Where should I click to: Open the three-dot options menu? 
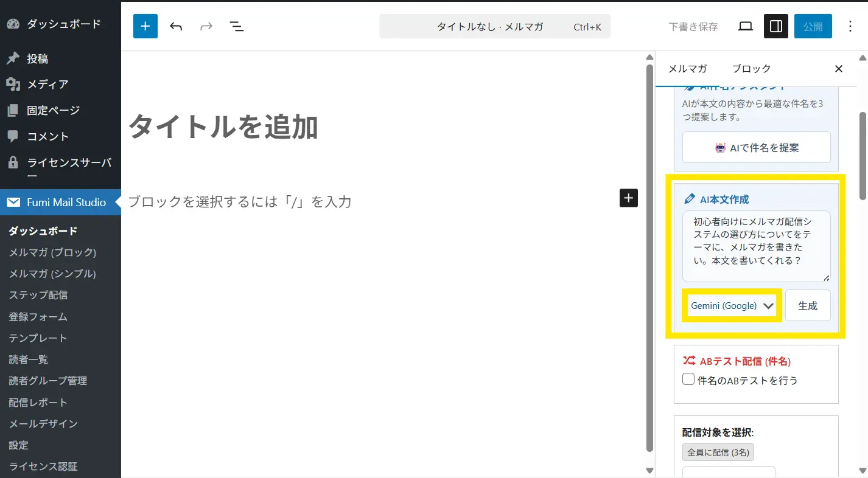tap(850, 26)
